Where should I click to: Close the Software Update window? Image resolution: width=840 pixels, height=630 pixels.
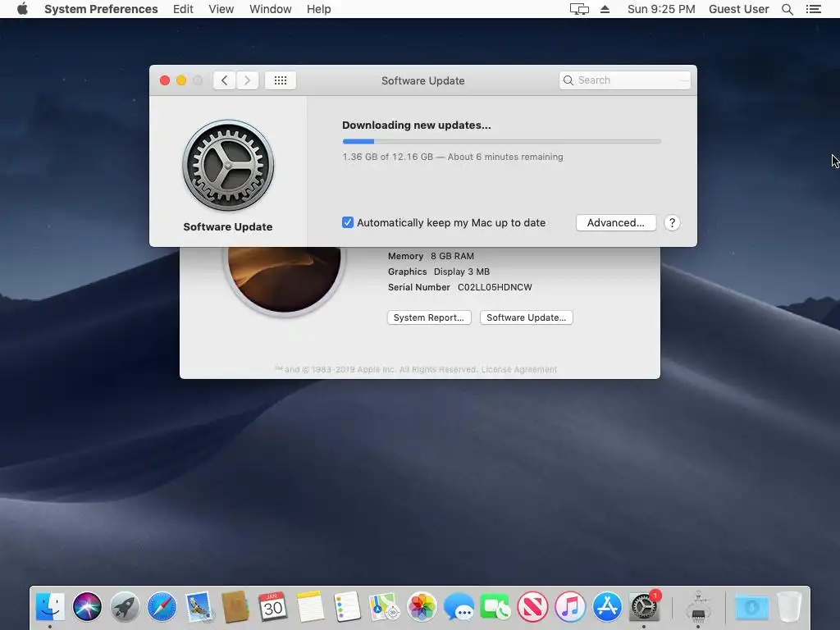coord(165,80)
